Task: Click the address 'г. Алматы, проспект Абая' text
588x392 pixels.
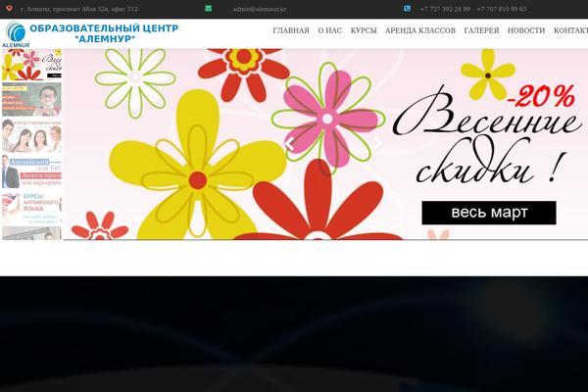Action: (79, 9)
